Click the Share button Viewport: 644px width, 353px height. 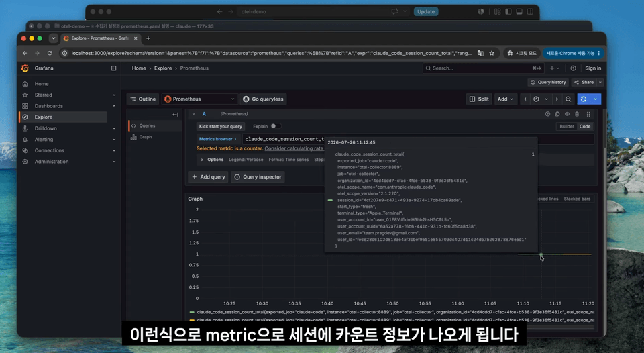tap(584, 82)
